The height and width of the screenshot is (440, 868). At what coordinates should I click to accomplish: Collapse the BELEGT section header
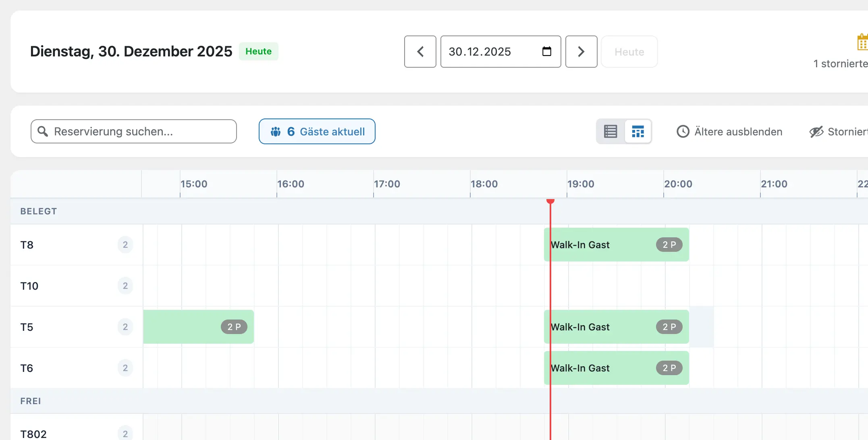[39, 211]
